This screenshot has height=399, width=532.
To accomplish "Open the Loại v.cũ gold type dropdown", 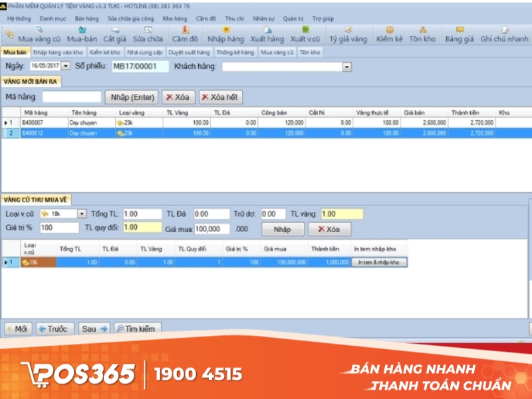I will pos(82,214).
